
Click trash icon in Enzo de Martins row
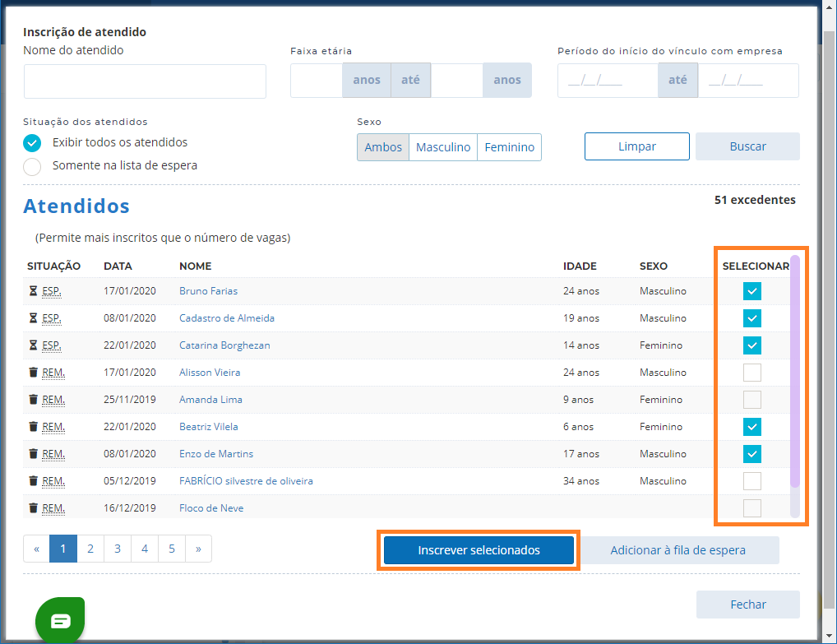[x=33, y=454]
